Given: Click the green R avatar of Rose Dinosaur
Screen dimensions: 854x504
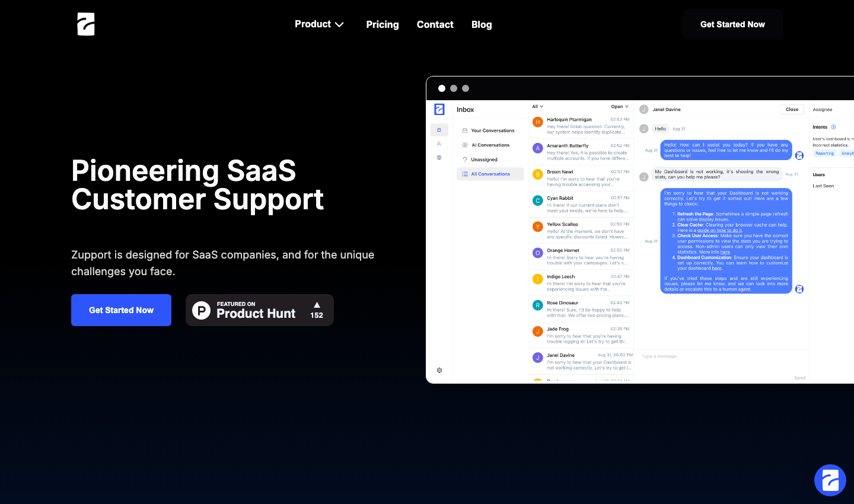Looking at the screenshot, I should point(538,305).
